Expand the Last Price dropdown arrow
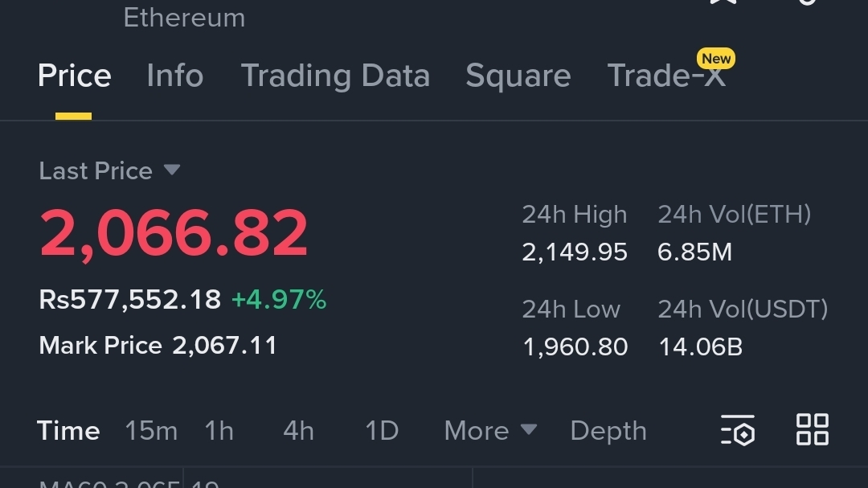Screen dimensions: 868x488 coord(171,170)
